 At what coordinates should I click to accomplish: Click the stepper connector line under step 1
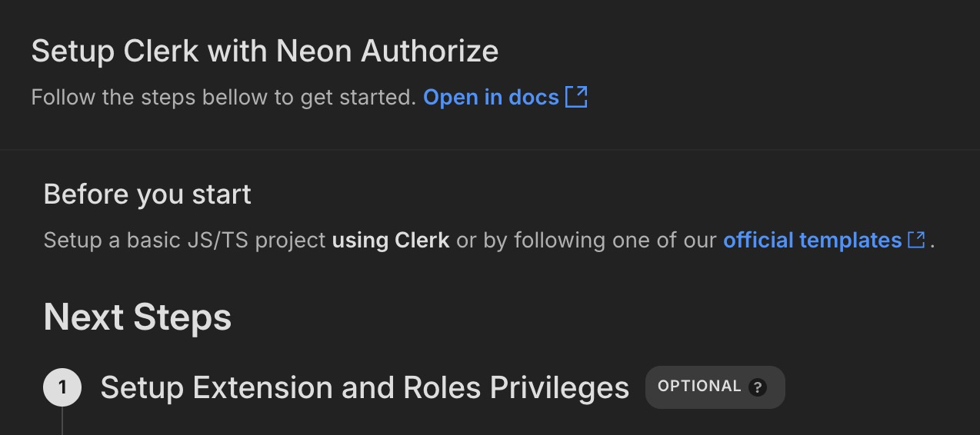click(62, 420)
